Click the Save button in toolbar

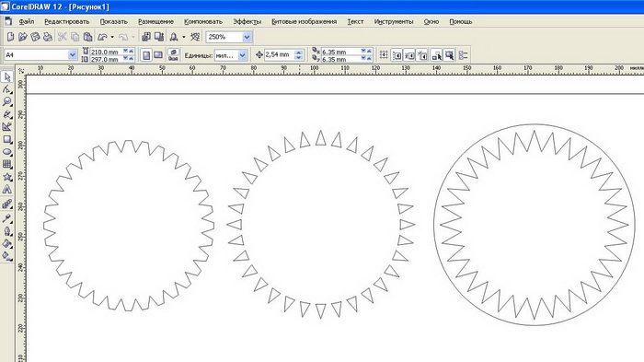(35, 37)
